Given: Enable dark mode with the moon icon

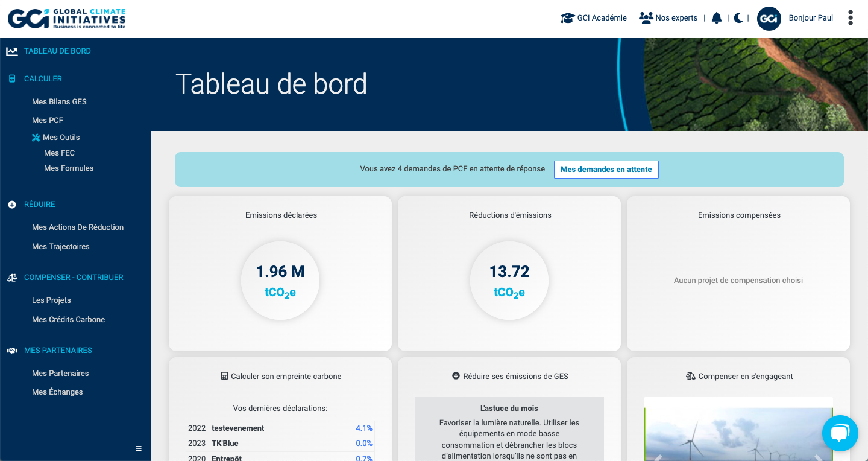Looking at the screenshot, I should (x=738, y=17).
